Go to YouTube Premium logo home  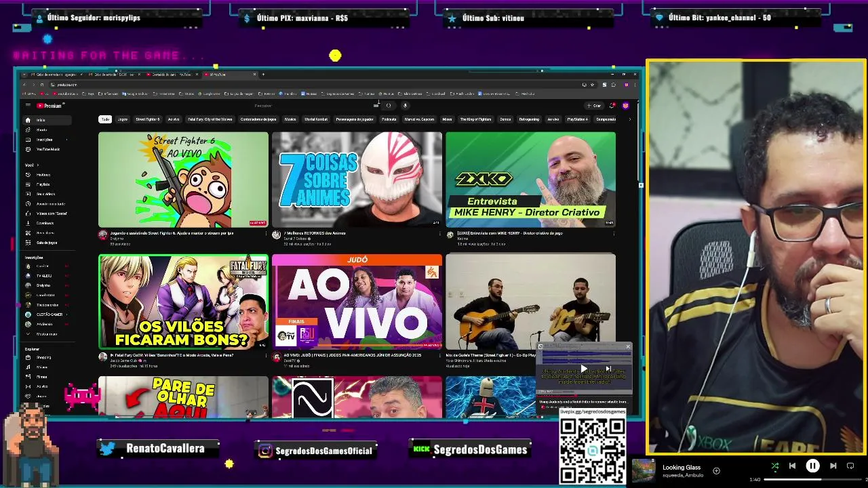point(50,105)
